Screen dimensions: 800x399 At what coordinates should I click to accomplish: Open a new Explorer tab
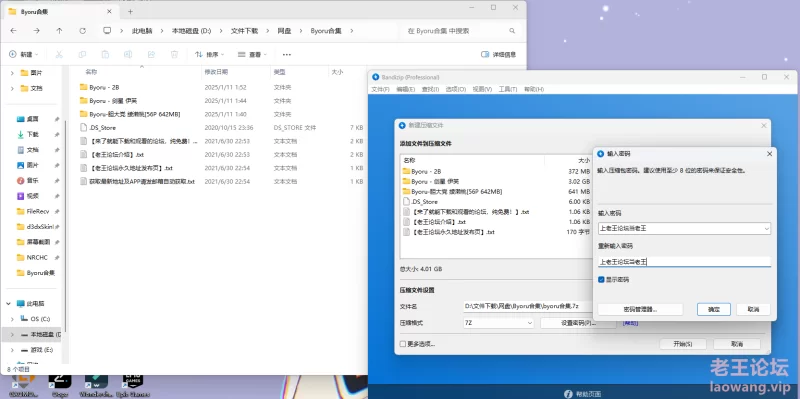(130, 11)
